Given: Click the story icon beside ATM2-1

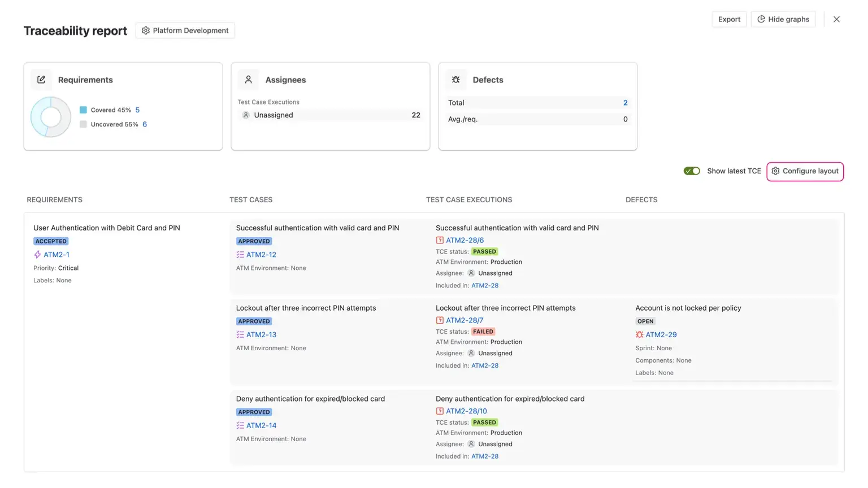Looking at the screenshot, I should pos(37,255).
